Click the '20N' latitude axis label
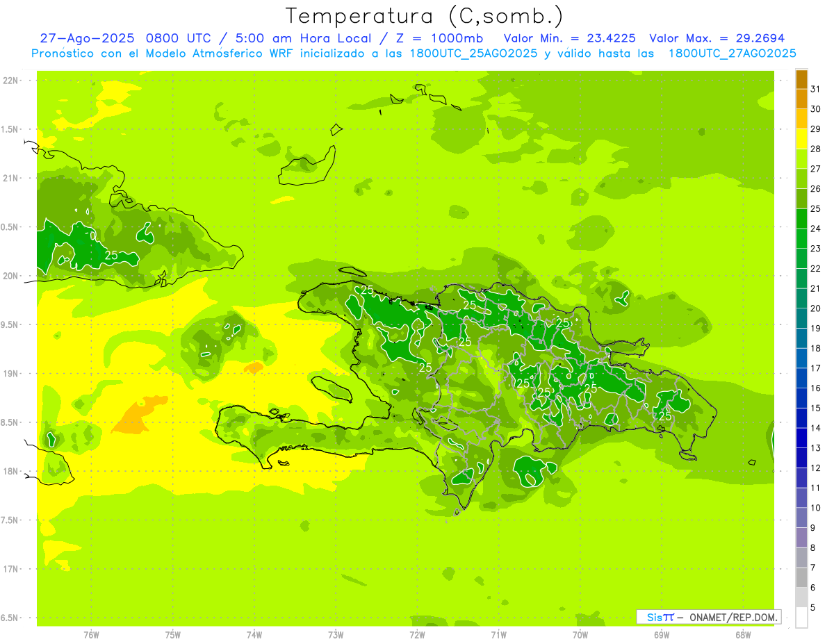This screenshot has height=644, width=834. [x=10, y=276]
